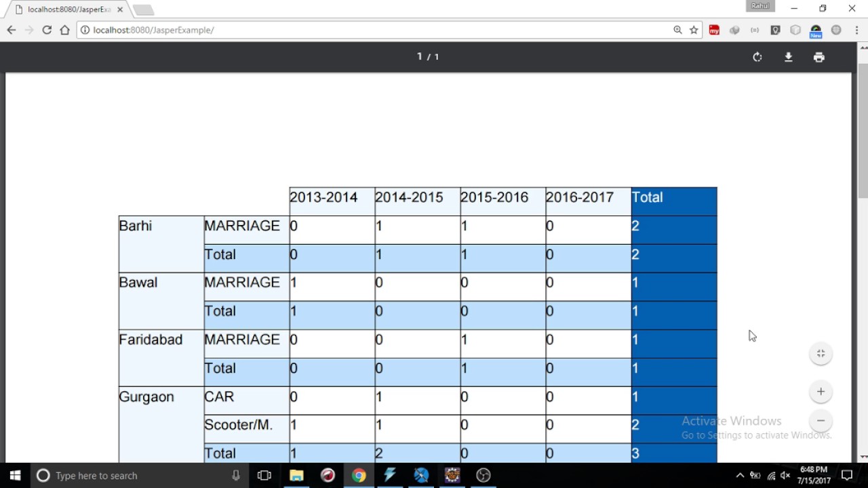Image resolution: width=868 pixels, height=488 pixels.
Task: View site information icon in address bar
Action: [85, 30]
